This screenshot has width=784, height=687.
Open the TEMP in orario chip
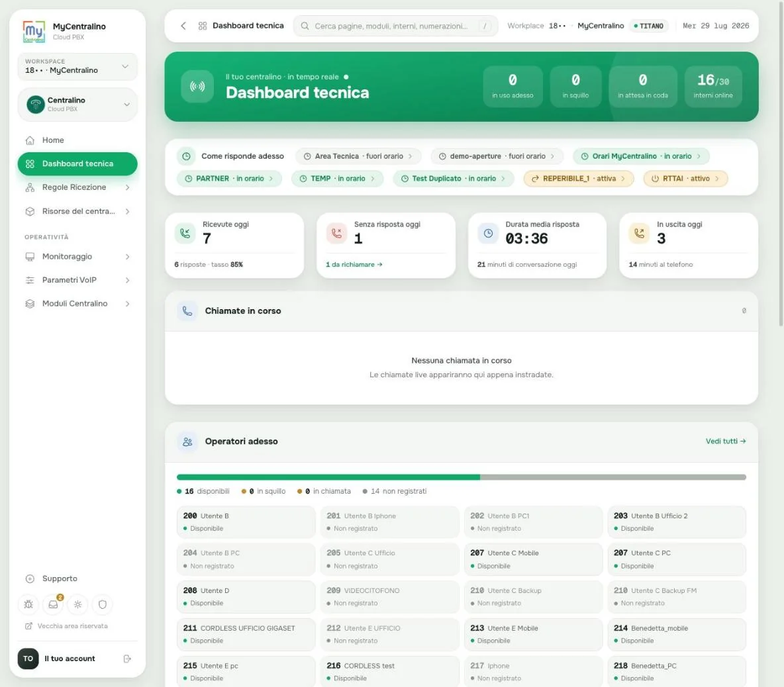338,179
